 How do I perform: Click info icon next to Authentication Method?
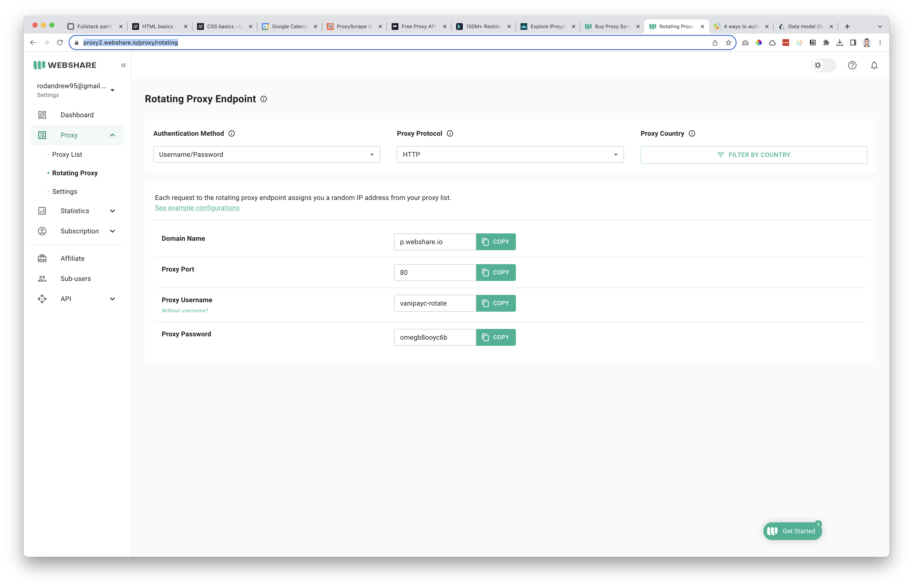tap(231, 133)
